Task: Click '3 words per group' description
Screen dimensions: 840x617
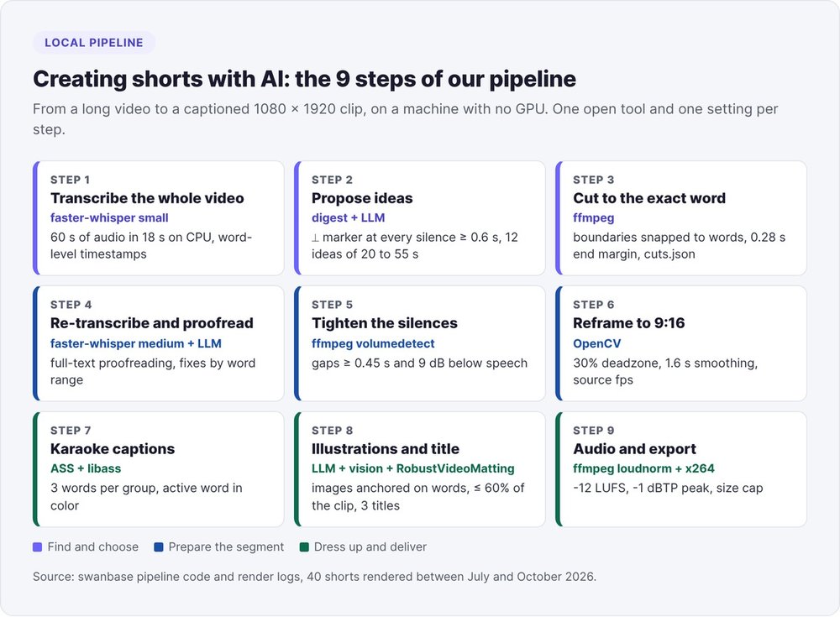Action: pos(146,496)
